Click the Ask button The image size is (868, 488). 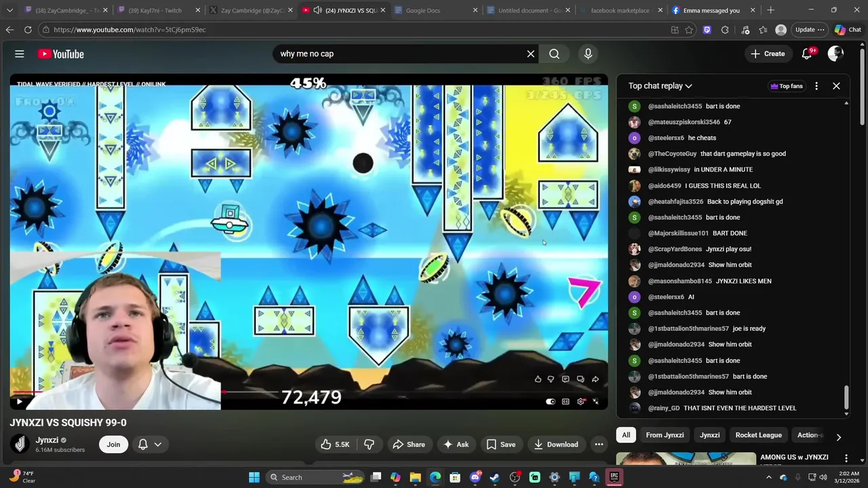(x=456, y=445)
